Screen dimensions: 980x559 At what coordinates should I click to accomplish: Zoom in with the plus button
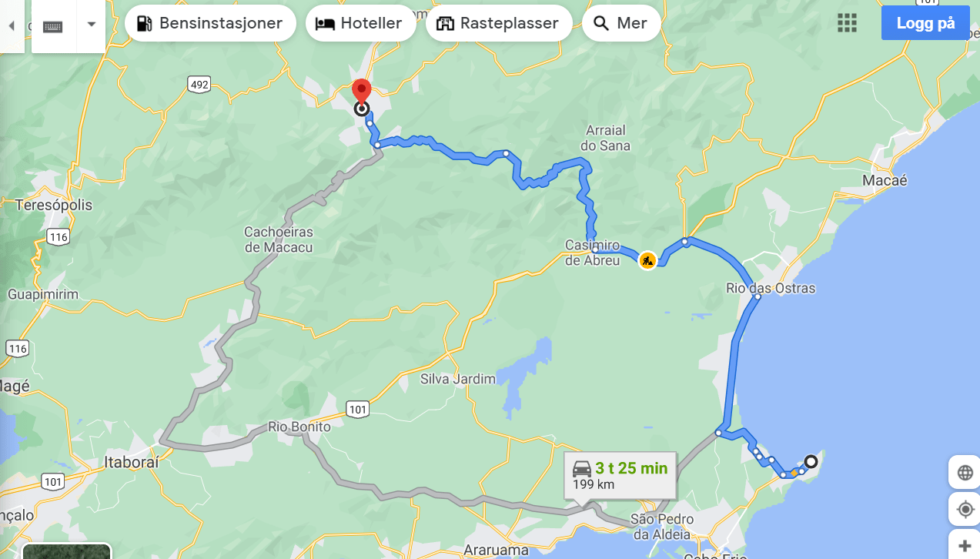(965, 545)
